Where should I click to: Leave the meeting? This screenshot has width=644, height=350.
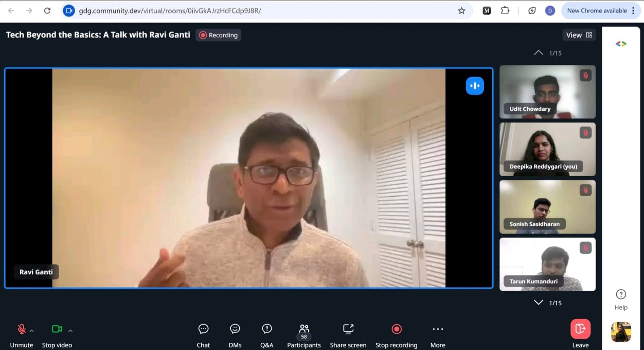[580, 329]
